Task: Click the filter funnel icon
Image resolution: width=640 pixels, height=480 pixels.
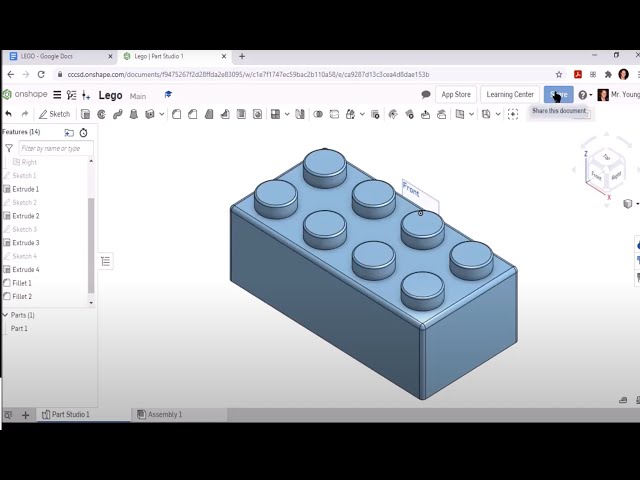Action: tap(9, 148)
